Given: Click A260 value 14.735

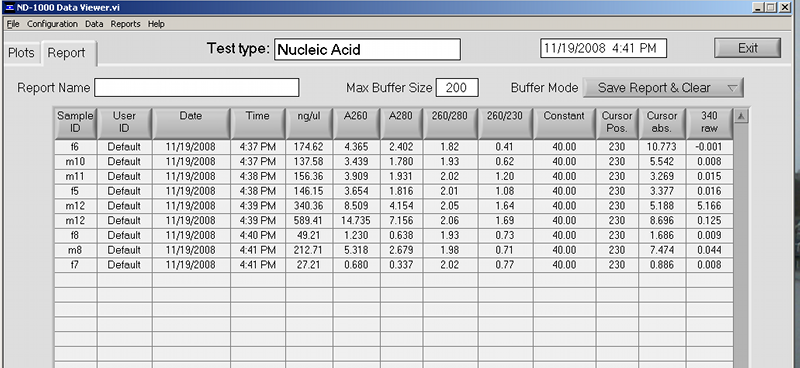Looking at the screenshot, I should point(356,221).
